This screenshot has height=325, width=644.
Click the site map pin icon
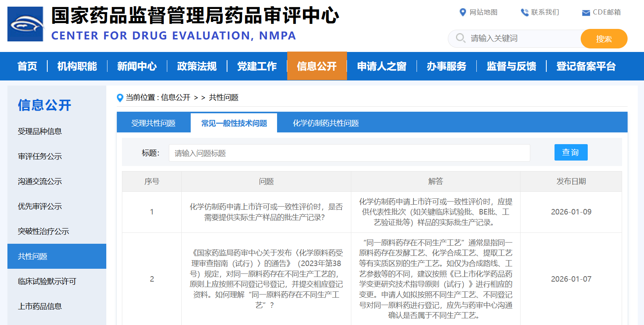click(463, 12)
